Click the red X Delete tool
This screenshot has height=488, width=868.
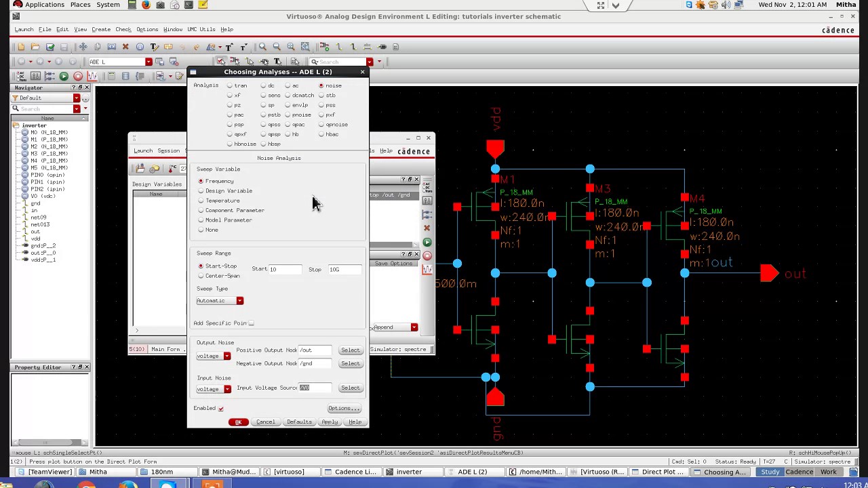tap(125, 47)
